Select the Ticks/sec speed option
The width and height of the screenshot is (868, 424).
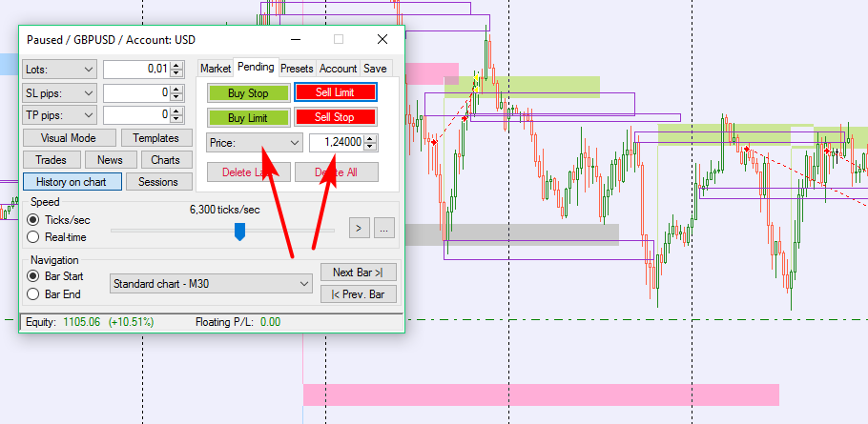(59, 220)
